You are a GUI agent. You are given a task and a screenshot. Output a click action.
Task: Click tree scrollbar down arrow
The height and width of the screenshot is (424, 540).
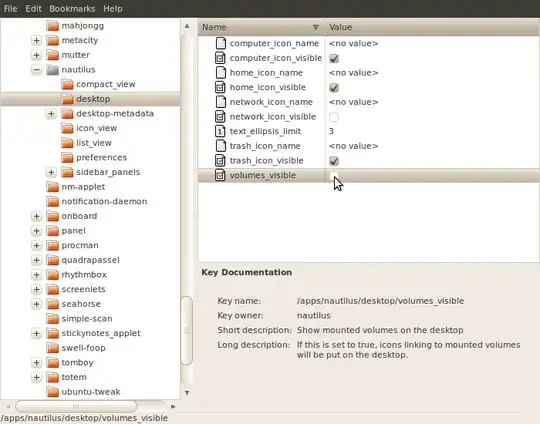pos(187,393)
